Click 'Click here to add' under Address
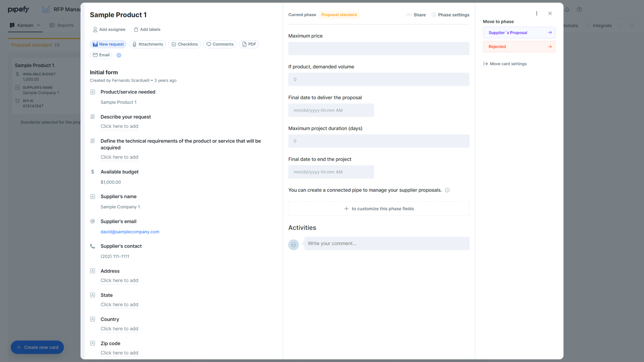The width and height of the screenshot is (644, 362). pos(119,280)
